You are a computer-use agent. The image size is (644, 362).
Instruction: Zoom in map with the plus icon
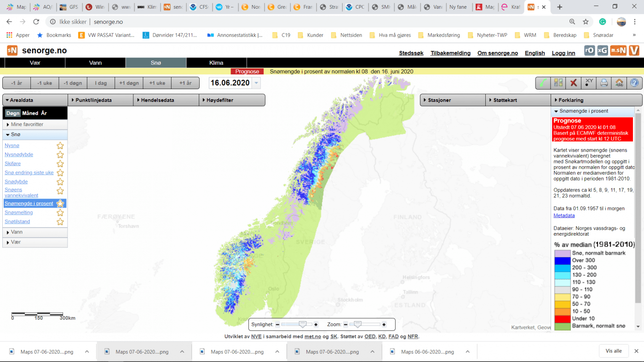(384, 324)
